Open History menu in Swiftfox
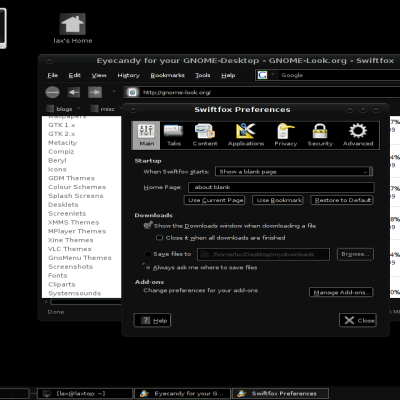This screenshot has height=400, width=400. [128, 75]
